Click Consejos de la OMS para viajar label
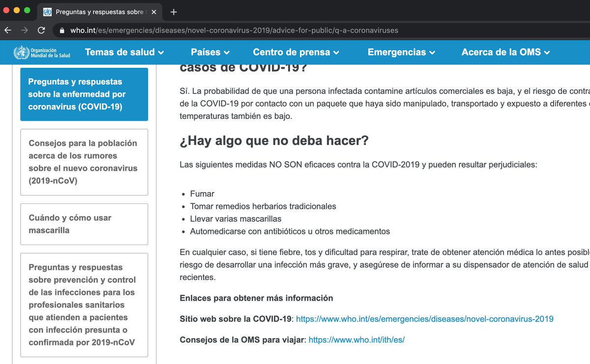 point(242,339)
